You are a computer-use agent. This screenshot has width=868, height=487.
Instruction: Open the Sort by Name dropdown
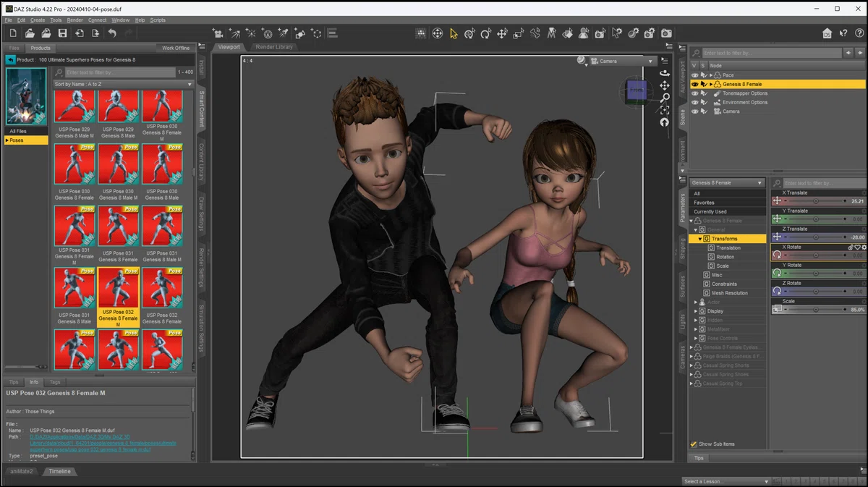[x=124, y=84]
